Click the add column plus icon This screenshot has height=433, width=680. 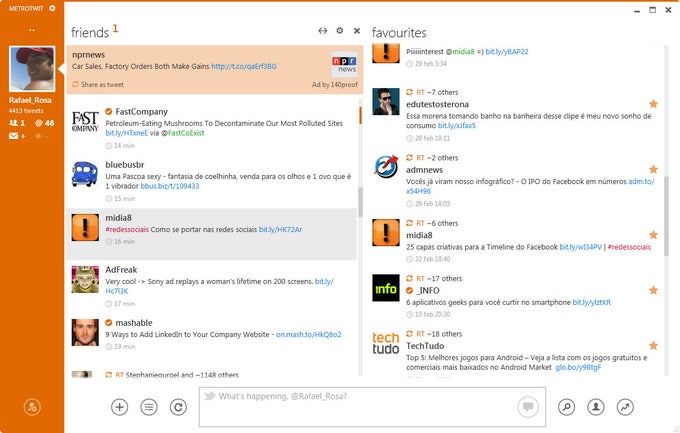tap(120, 407)
